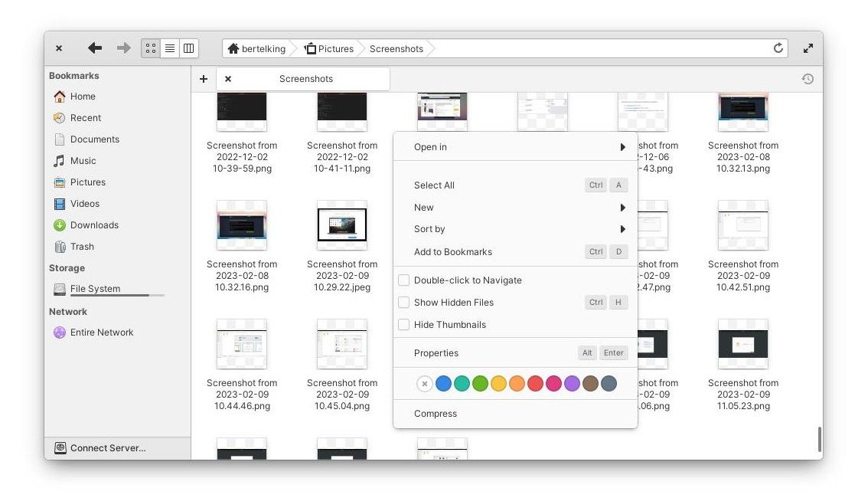Select Screenshot 2022-12-02 10-41-11.png
The image size is (868, 498).
point(342,133)
